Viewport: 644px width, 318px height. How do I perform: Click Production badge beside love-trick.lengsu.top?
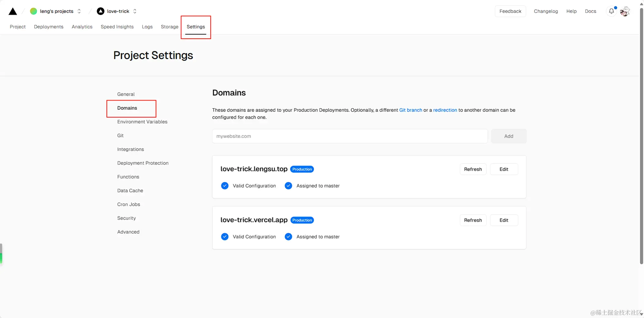(302, 169)
